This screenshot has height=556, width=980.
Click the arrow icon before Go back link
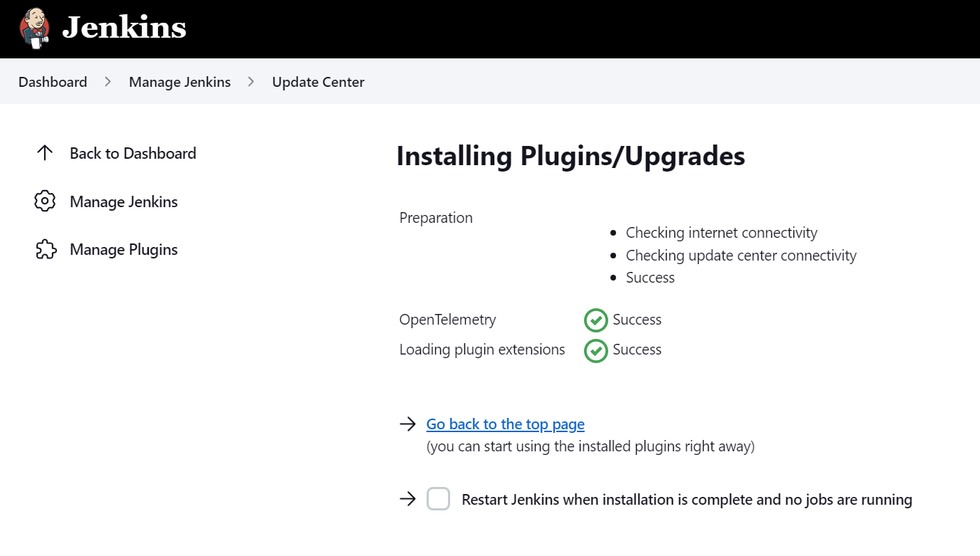pos(407,424)
